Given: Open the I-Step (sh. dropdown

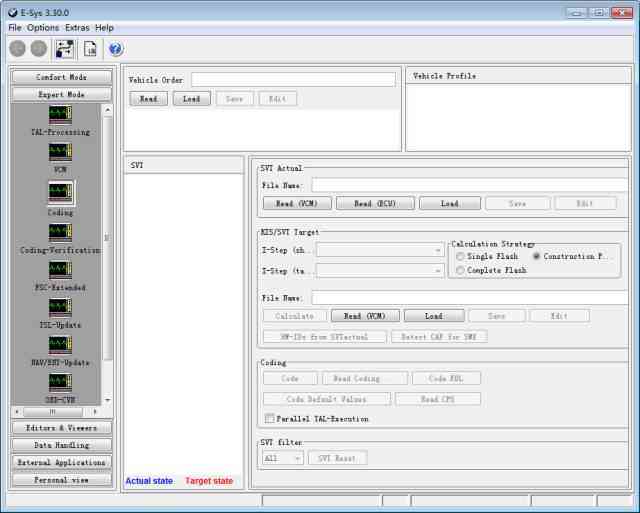Looking at the screenshot, I should (x=380, y=250).
